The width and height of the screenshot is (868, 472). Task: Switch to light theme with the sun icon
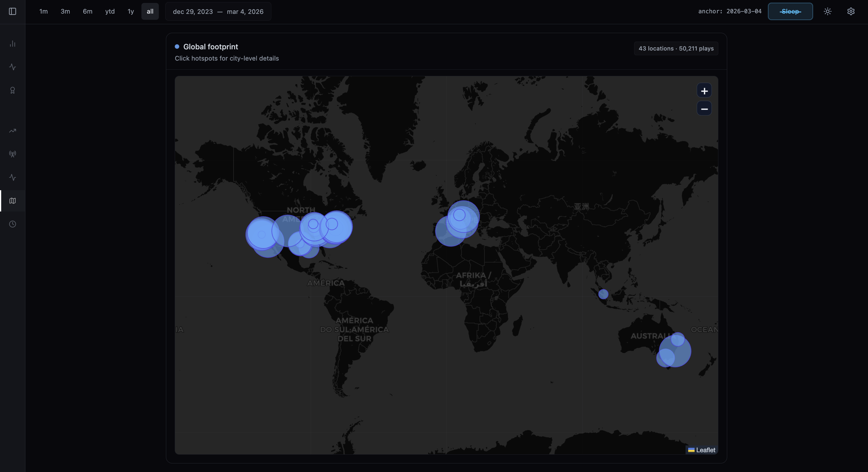pos(828,11)
